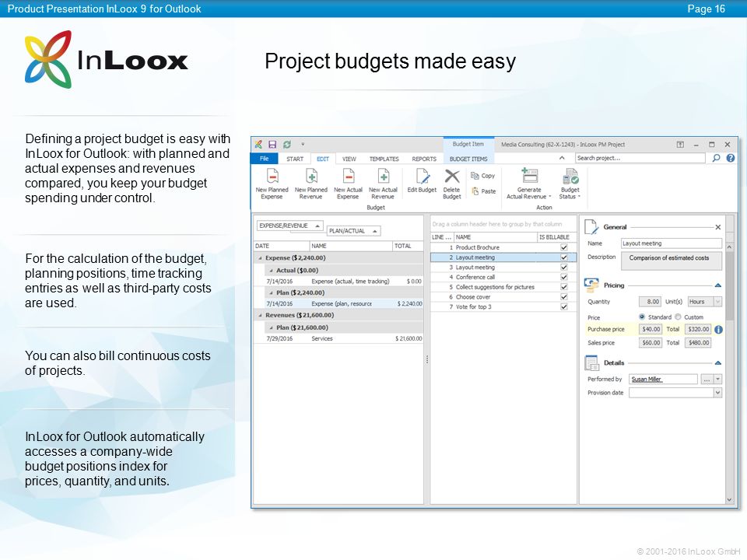Click the Purchase price $40.00 field
The image size is (747, 560).
point(650,330)
